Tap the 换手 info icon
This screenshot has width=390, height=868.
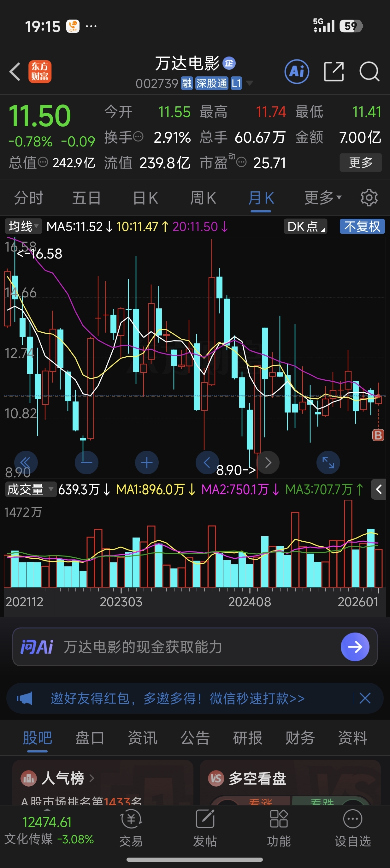pyautogui.click(x=139, y=137)
